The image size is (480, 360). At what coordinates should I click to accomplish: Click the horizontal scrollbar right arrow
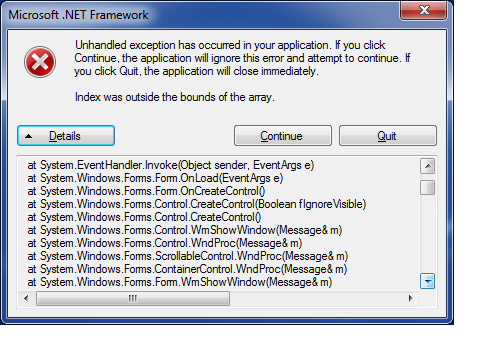click(410, 298)
